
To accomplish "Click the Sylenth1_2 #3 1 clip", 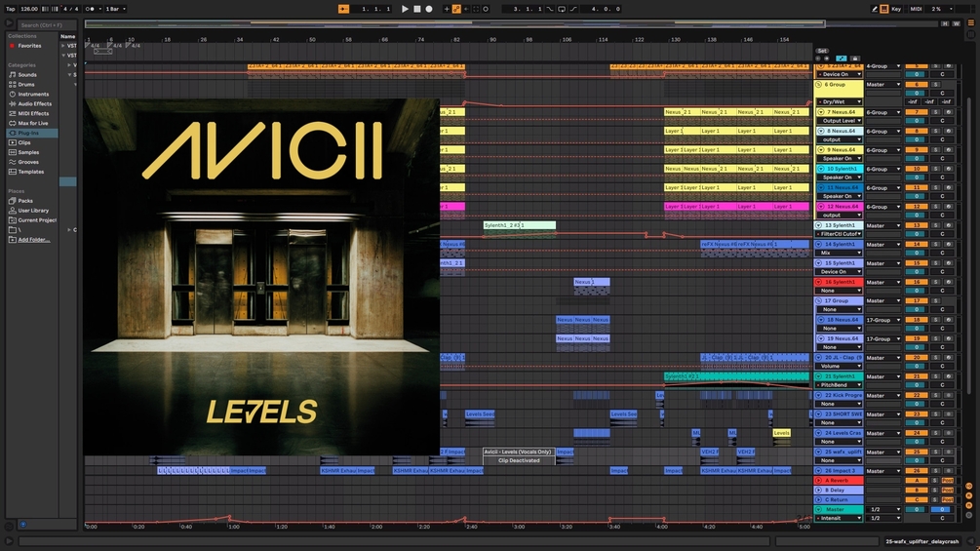I will point(520,225).
